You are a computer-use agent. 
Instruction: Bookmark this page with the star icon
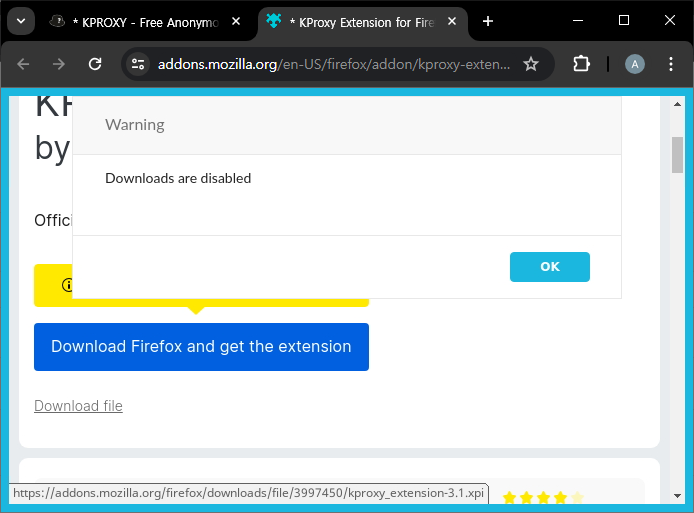coord(531,64)
